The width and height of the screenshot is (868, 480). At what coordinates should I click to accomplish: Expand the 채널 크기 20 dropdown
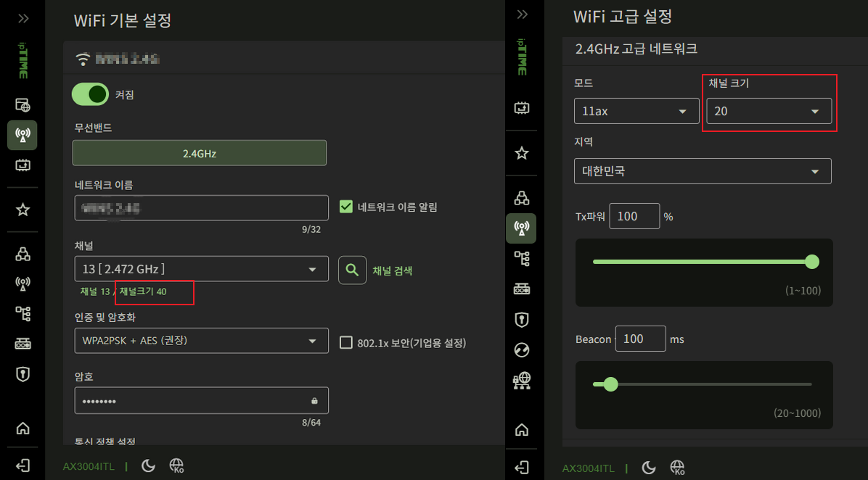(769, 111)
